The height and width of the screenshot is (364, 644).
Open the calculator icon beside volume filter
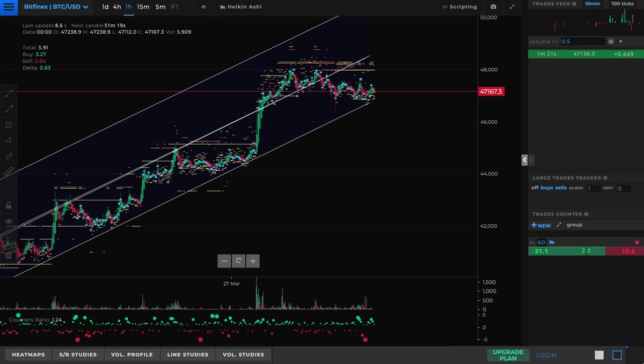[611, 41]
